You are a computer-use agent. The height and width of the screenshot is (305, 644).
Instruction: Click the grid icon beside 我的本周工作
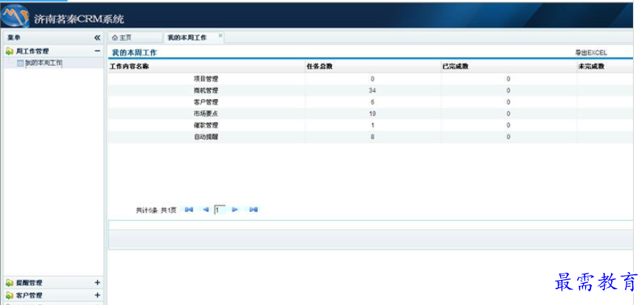click(x=21, y=64)
